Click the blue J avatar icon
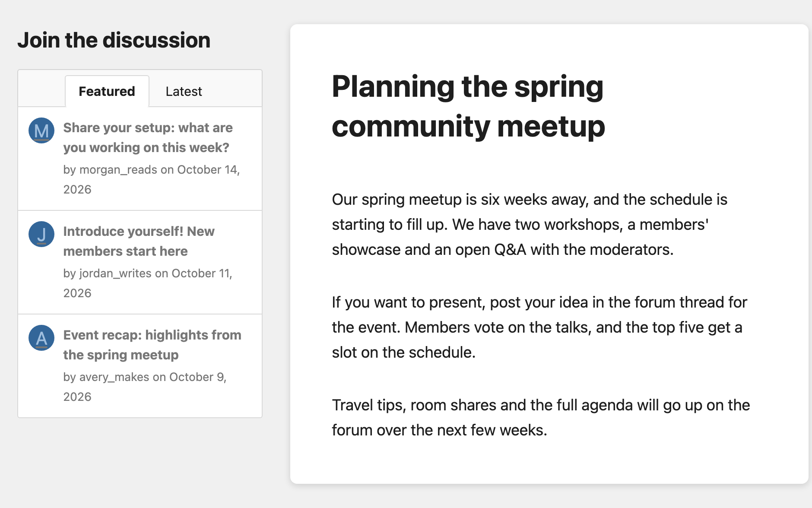812x508 pixels. point(41,234)
